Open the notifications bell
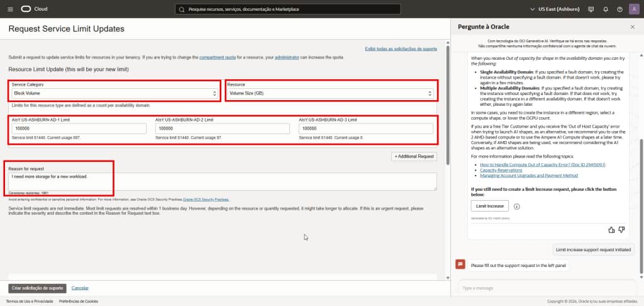The height and width of the screenshot is (306, 644). [606, 9]
